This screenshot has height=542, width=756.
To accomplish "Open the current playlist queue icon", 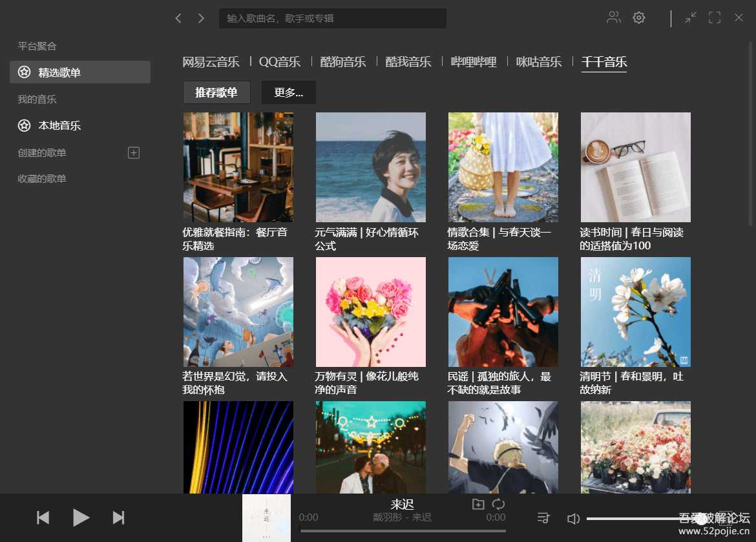I will pos(543,517).
